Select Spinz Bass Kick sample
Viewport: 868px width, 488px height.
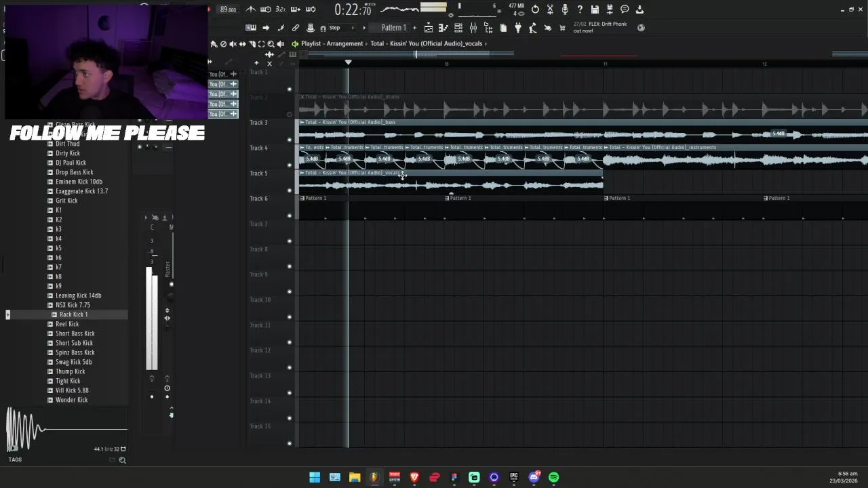coord(75,352)
